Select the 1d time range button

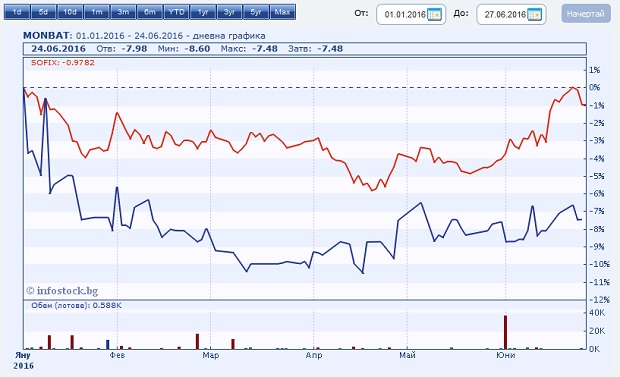click(x=17, y=12)
